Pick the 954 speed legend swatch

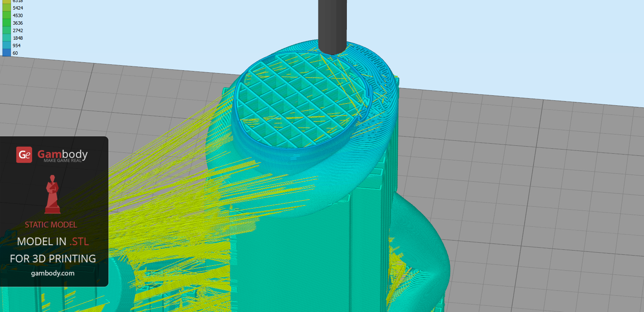(6, 45)
